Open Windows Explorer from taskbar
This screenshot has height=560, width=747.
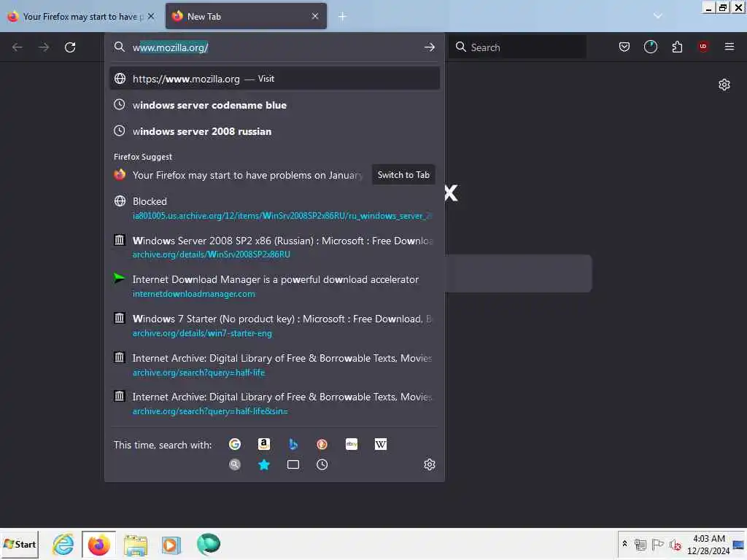click(x=135, y=544)
